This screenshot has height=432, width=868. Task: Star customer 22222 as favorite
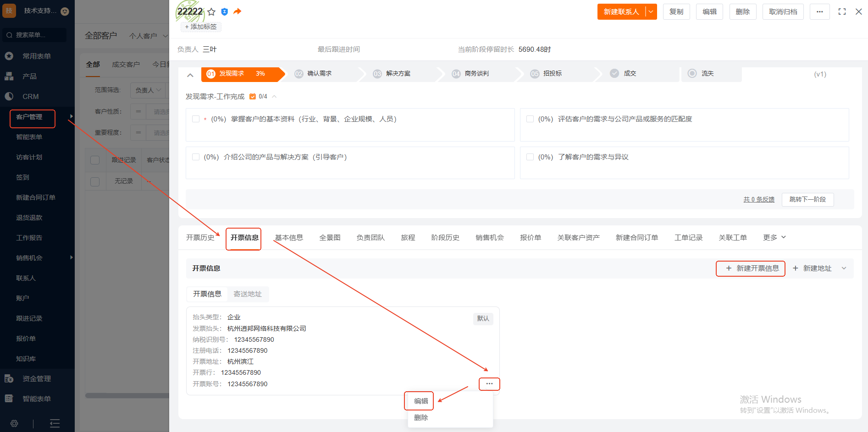point(211,12)
